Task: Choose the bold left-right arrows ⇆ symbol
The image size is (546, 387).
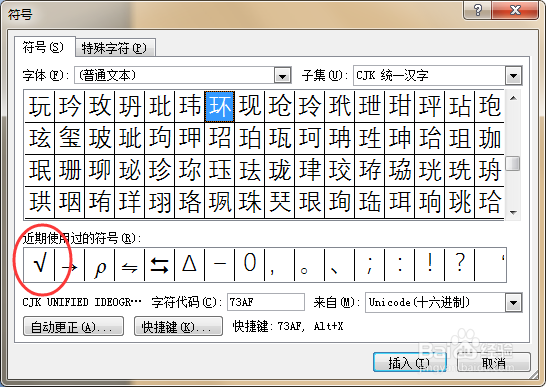Action: click(159, 265)
